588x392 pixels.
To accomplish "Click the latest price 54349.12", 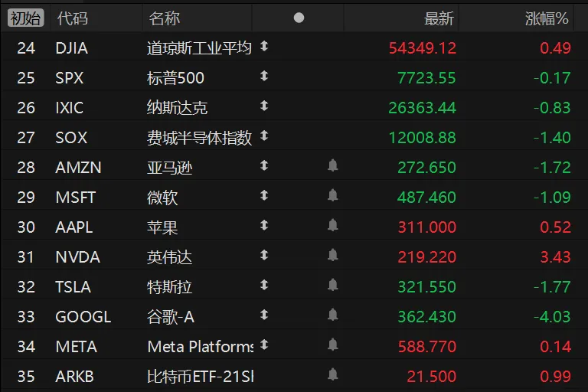I will click(x=423, y=48).
